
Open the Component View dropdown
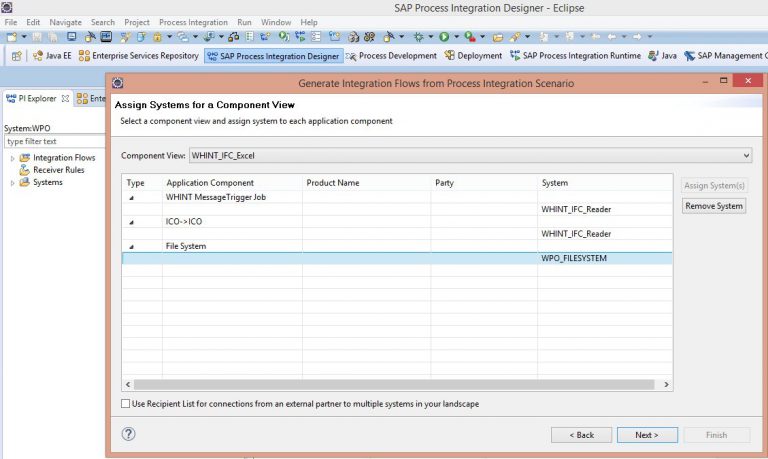click(746, 156)
